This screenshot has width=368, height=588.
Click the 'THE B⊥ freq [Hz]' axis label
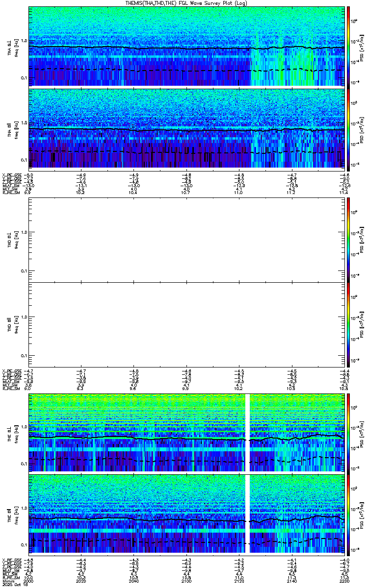13,433
